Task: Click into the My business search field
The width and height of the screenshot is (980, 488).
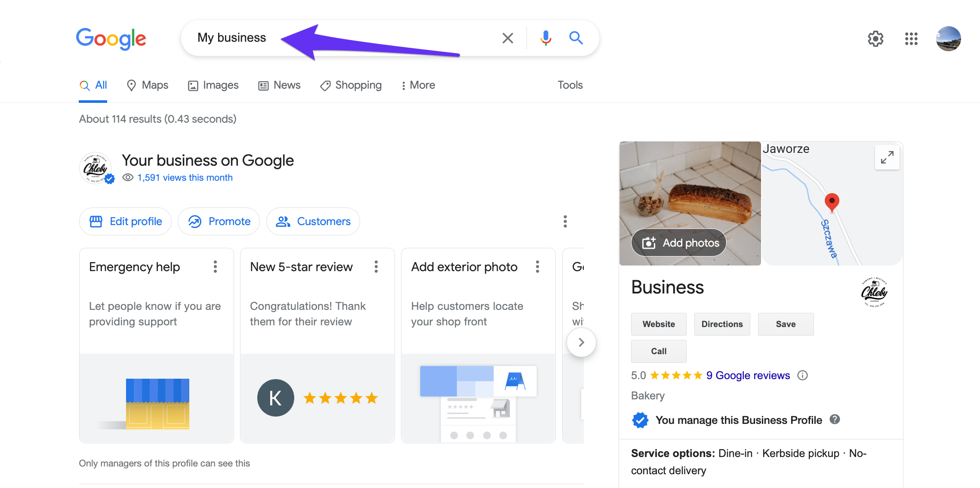Action: 232,38
